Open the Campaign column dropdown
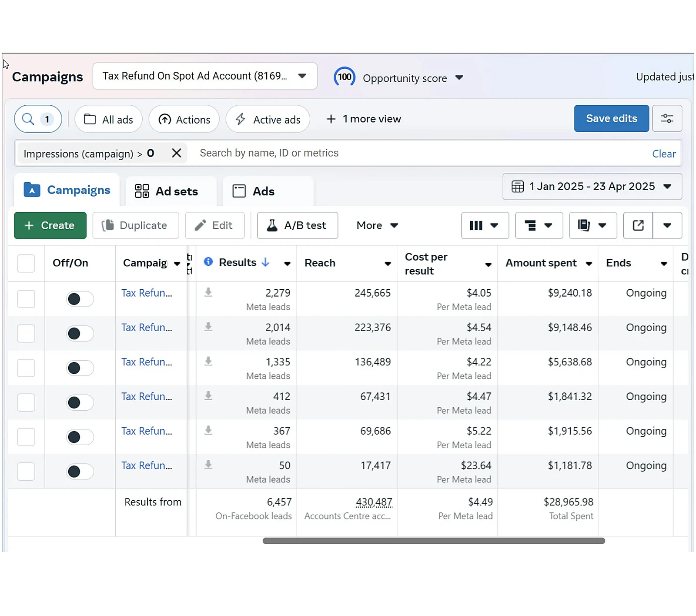 [x=177, y=264]
